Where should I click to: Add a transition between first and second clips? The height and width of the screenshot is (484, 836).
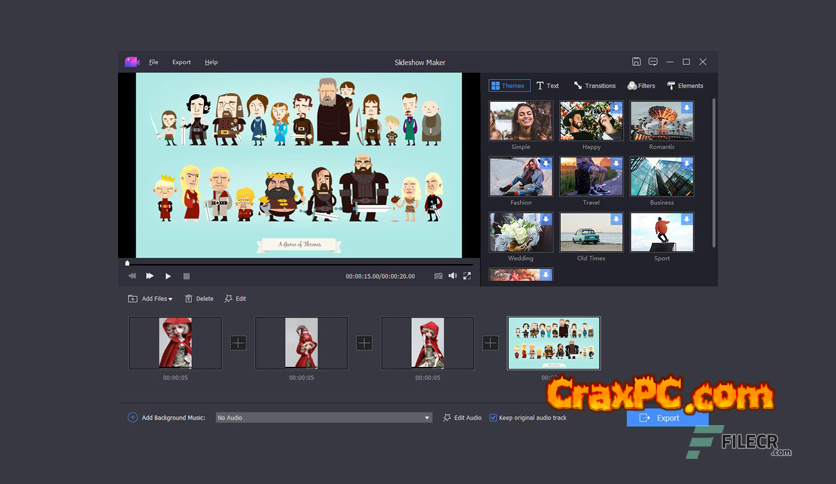pyautogui.click(x=238, y=343)
